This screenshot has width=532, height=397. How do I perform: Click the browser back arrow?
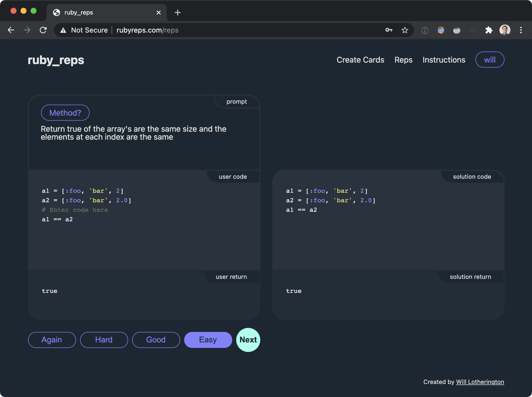(11, 30)
